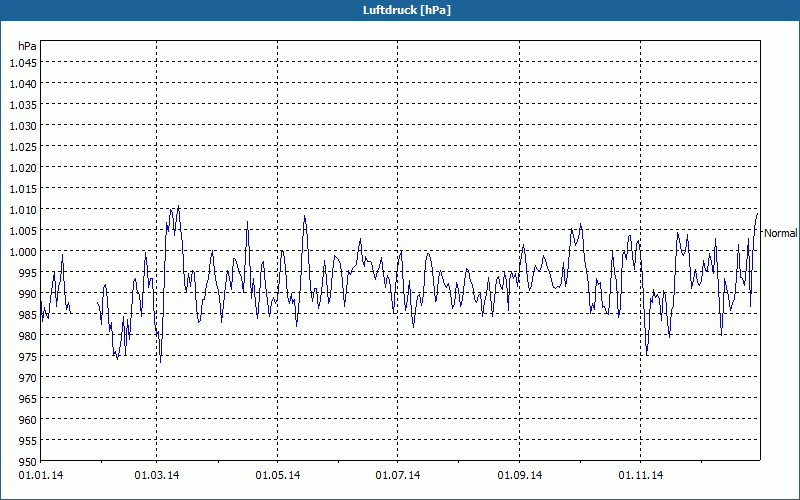Click the 970 pressure label
Screen dimensions: 800x500
(28, 378)
